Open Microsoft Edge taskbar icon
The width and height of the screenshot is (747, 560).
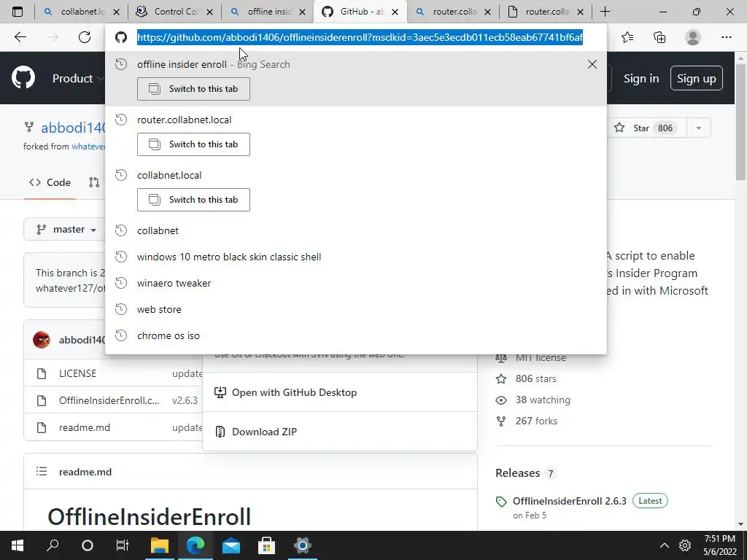196,545
